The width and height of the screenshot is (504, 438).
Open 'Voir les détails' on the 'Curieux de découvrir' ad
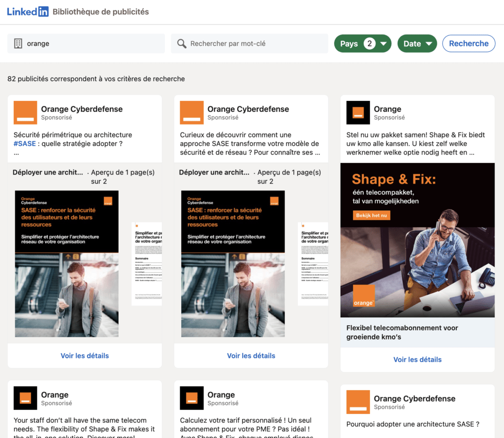pyautogui.click(x=252, y=356)
